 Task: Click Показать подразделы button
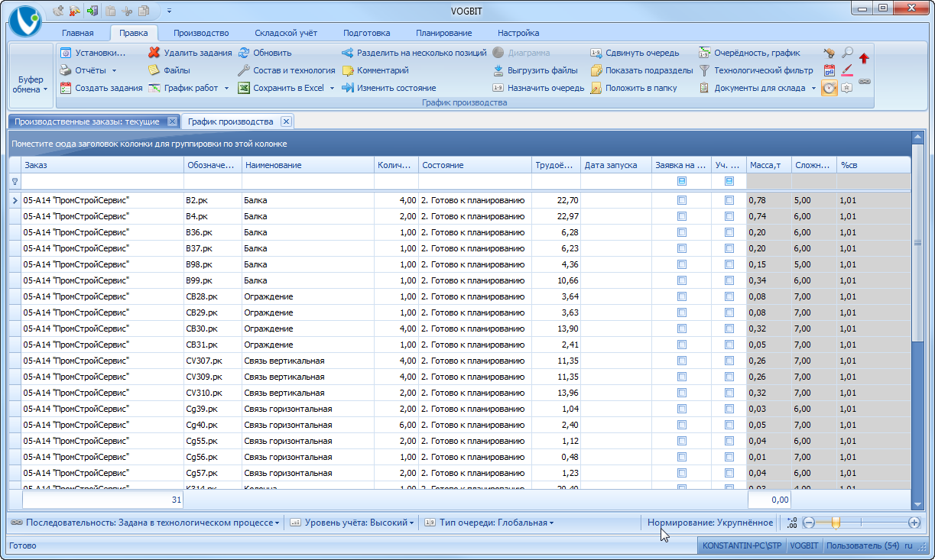click(x=641, y=70)
